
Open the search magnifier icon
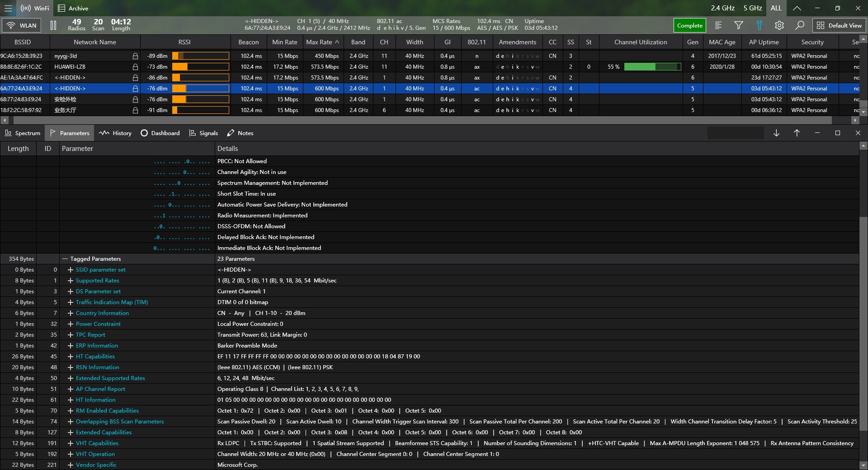pos(800,25)
